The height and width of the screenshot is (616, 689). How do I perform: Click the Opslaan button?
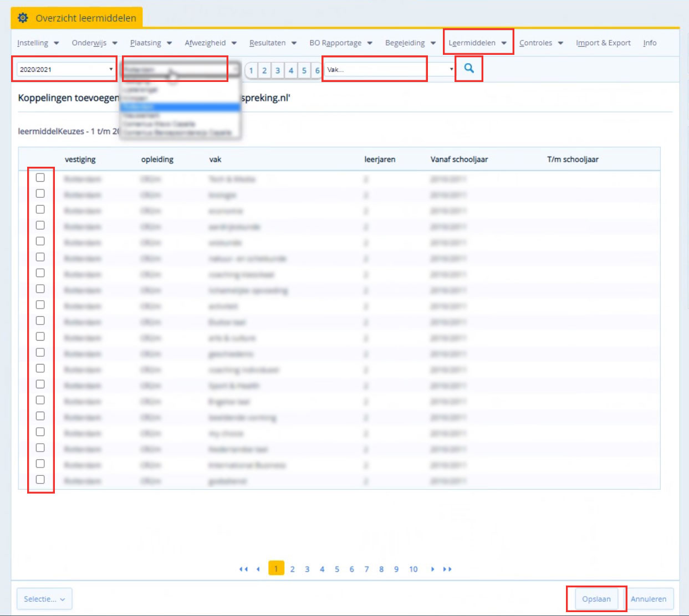596,599
